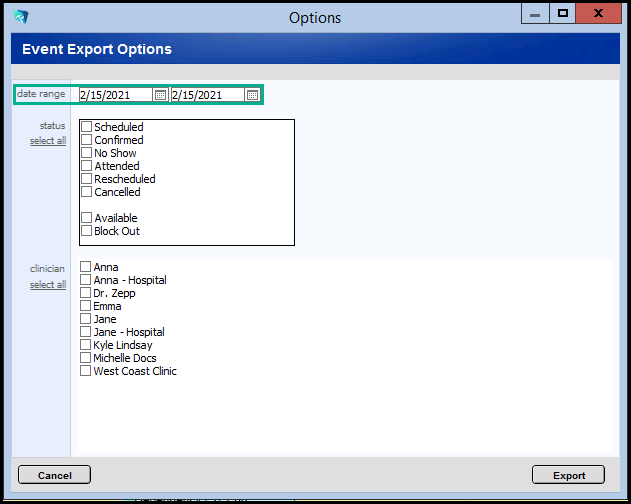Tick the No Show checkbox
Screen dimensions: 631x504
87,153
